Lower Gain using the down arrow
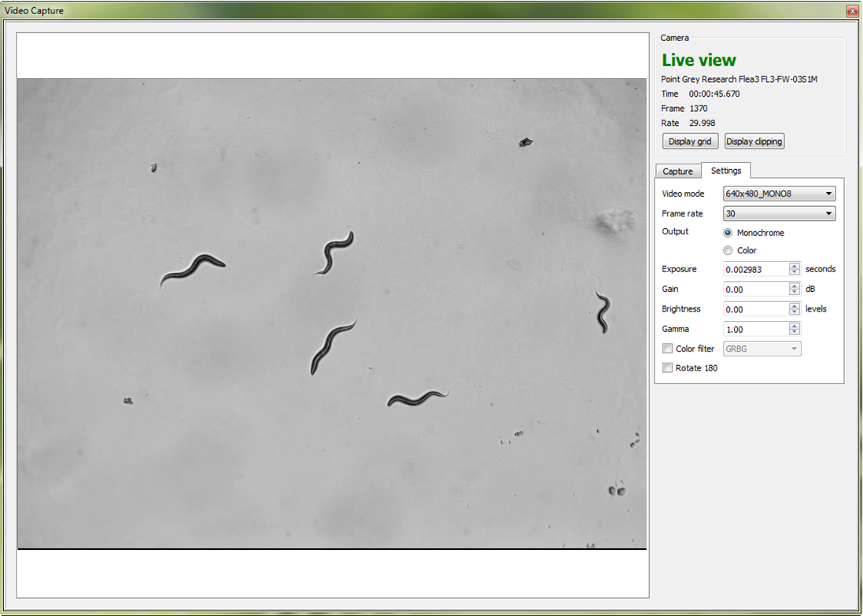863x616 pixels. (795, 293)
